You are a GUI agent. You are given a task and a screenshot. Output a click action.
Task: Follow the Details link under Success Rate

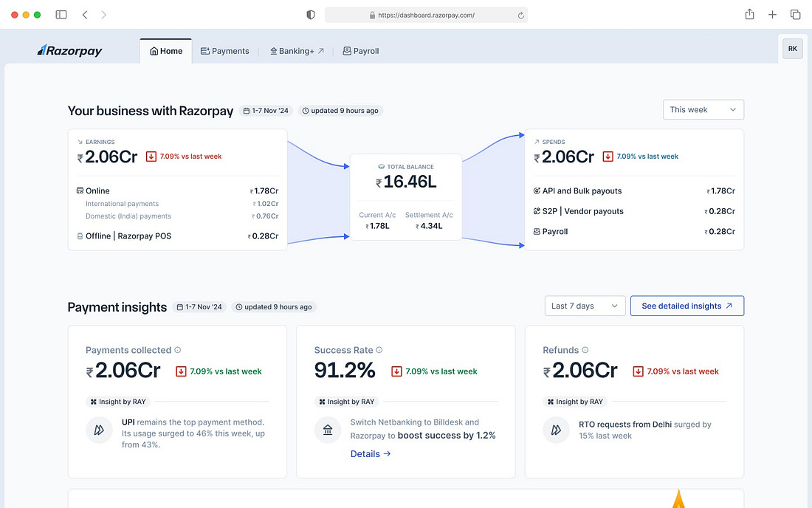371,454
